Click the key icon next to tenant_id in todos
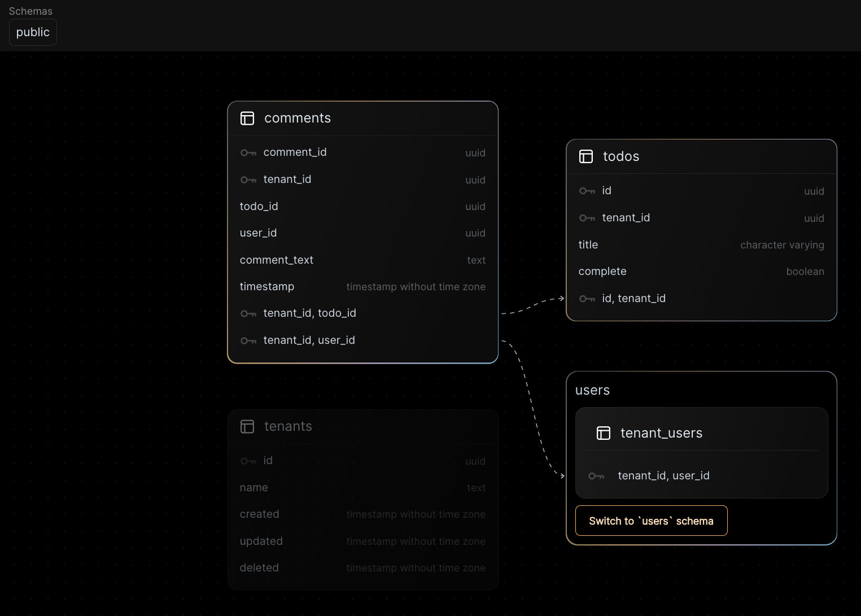Image resolution: width=861 pixels, height=616 pixels. [587, 218]
